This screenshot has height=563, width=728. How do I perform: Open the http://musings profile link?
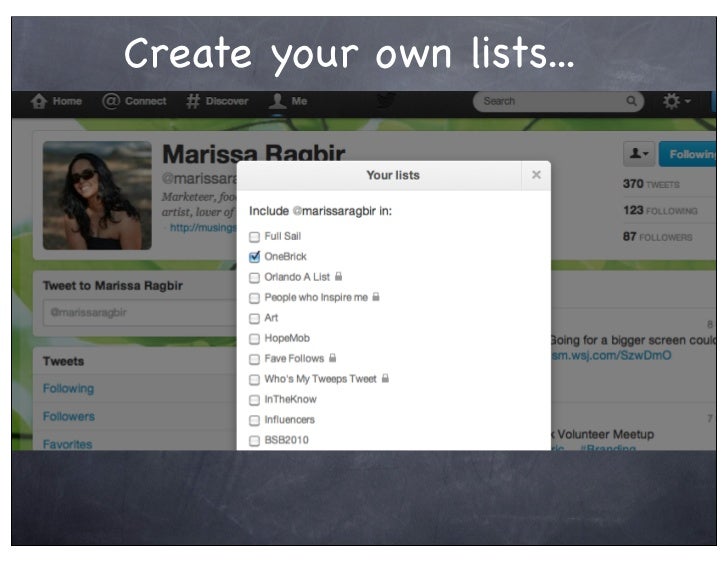(x=203, y=227)
